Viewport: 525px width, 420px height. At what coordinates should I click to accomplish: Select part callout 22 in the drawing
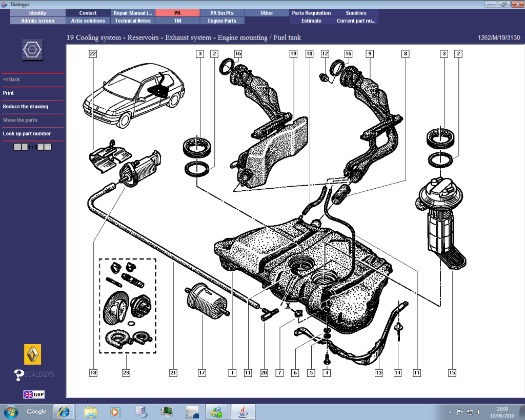(x=92, y=53)
